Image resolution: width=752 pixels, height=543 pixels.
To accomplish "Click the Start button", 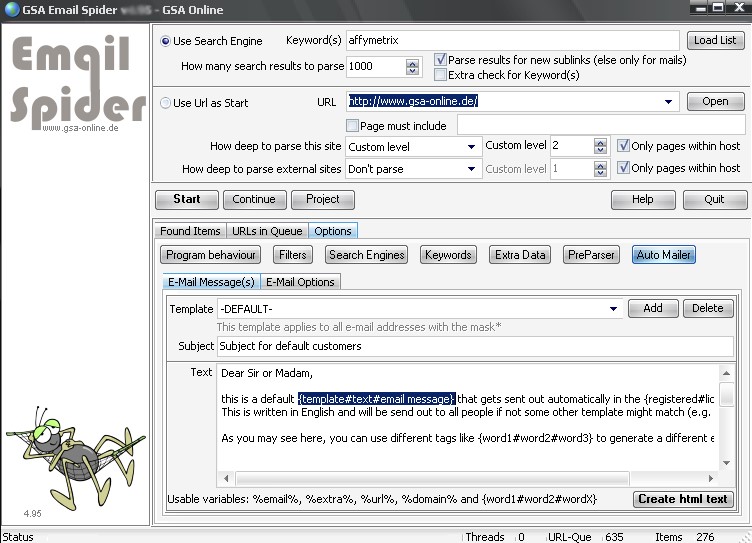I will click(x=187, y=200).
